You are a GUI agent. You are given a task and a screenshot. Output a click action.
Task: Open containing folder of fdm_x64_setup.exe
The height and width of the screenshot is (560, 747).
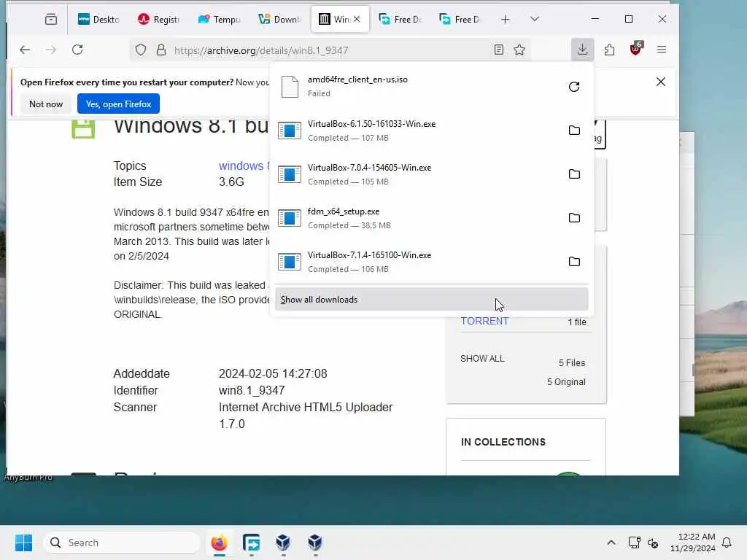click(x=574, y=218)
